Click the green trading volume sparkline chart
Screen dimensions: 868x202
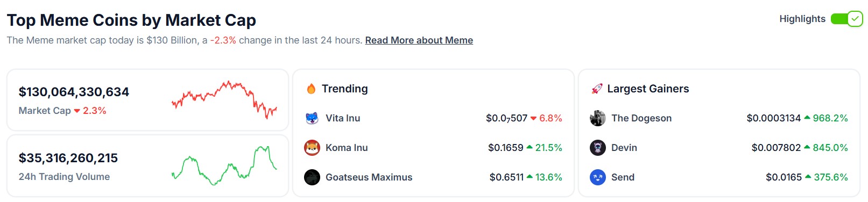[x=224, y=165]
